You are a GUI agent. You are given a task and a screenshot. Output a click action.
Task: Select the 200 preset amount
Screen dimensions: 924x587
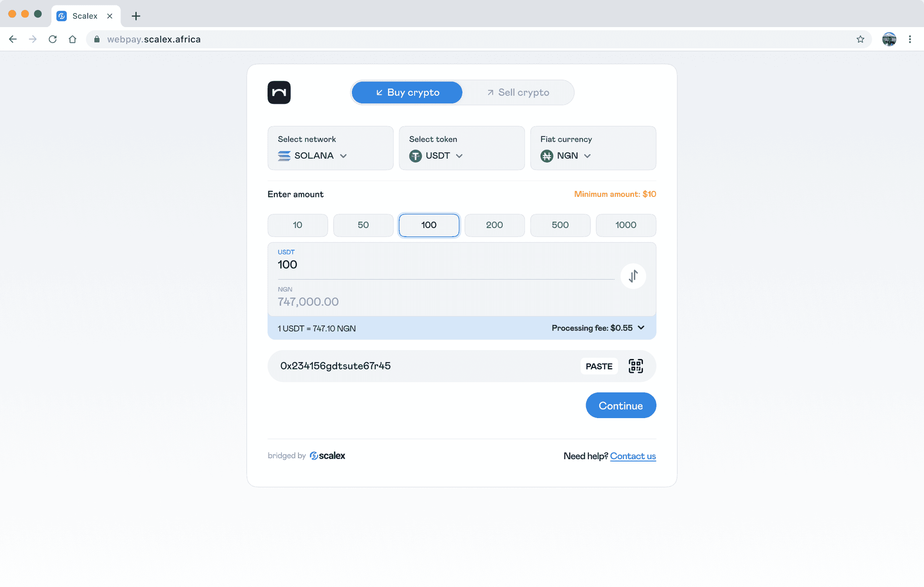(494, 225)
